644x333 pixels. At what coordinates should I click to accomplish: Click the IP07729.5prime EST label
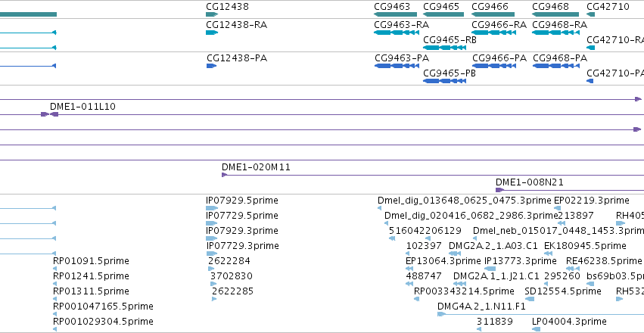[x=242, y=216]
